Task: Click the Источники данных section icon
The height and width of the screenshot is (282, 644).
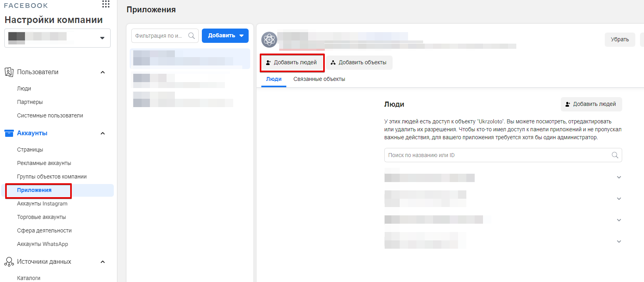Action: click(x=9, y=262)
